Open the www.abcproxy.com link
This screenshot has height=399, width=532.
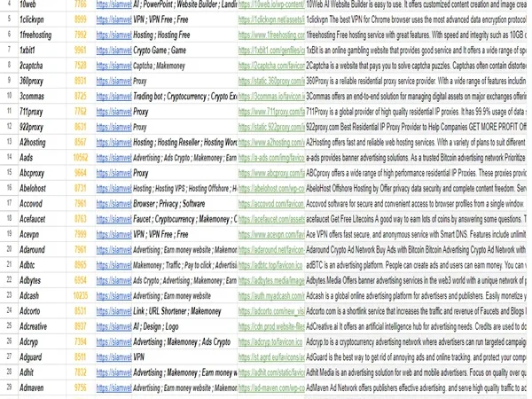coord(271,173)
